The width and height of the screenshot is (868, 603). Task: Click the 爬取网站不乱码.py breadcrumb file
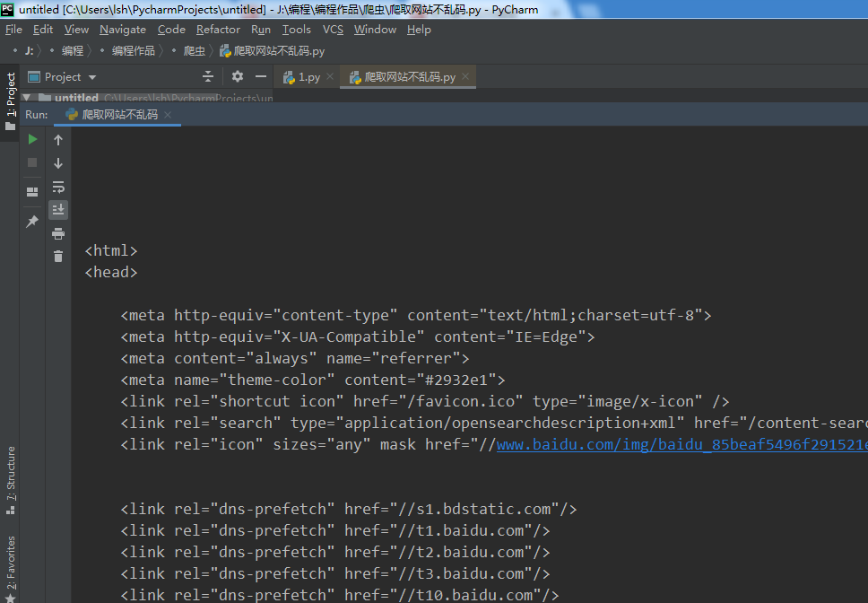click(273, 51)
